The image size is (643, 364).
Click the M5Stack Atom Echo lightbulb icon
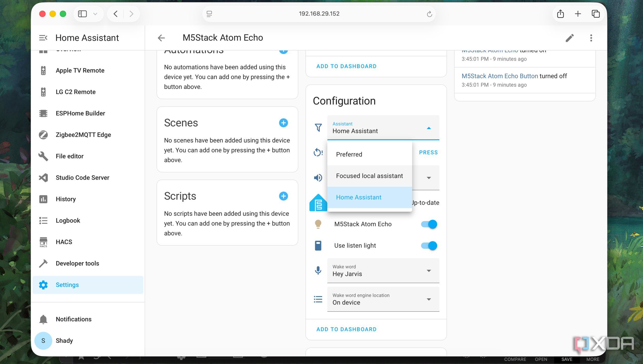(318, 224)
